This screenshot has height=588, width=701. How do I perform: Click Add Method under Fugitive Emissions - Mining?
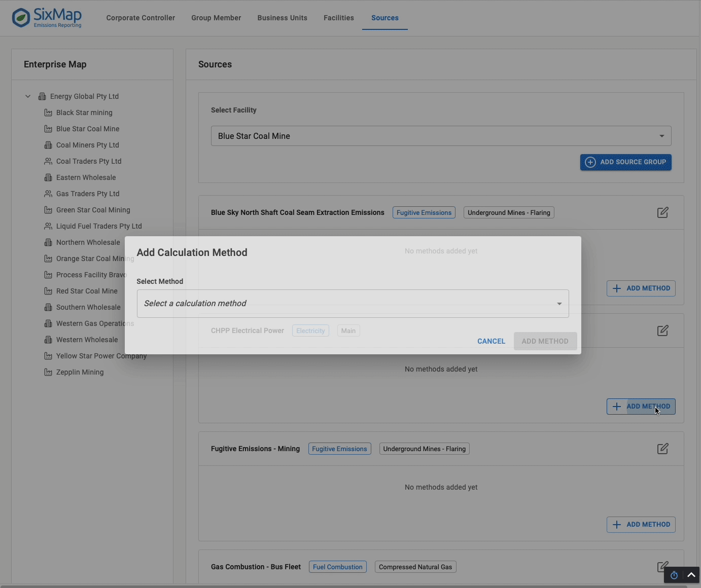point(641,525)
